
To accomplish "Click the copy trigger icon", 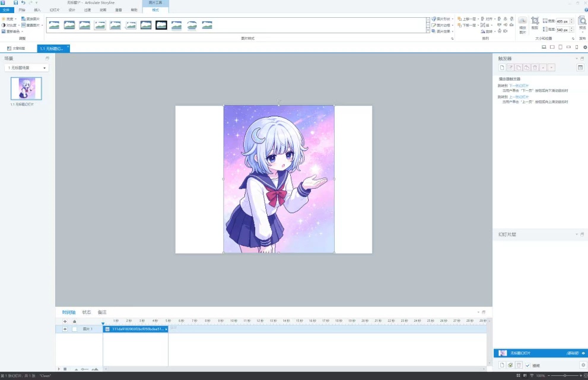I will [519, 68].
